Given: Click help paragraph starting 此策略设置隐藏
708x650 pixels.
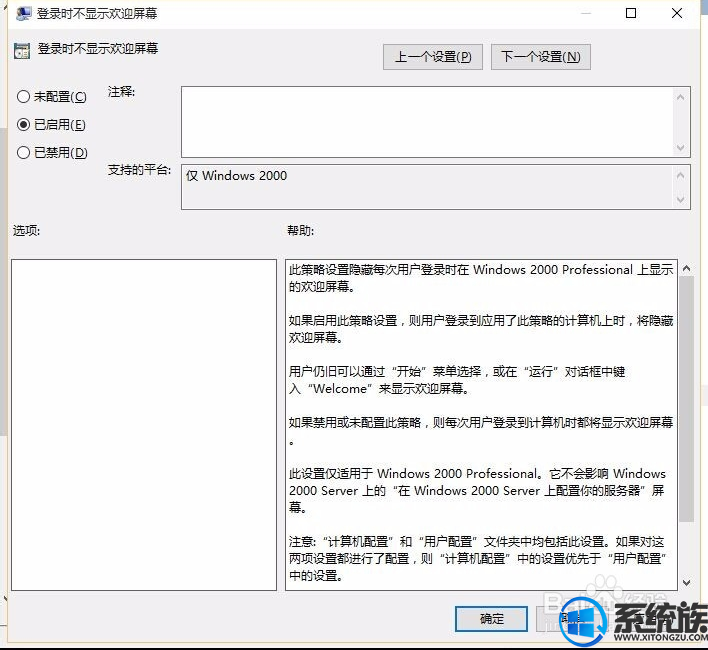Looking at the screenshot, I should (x=481, y=278).
